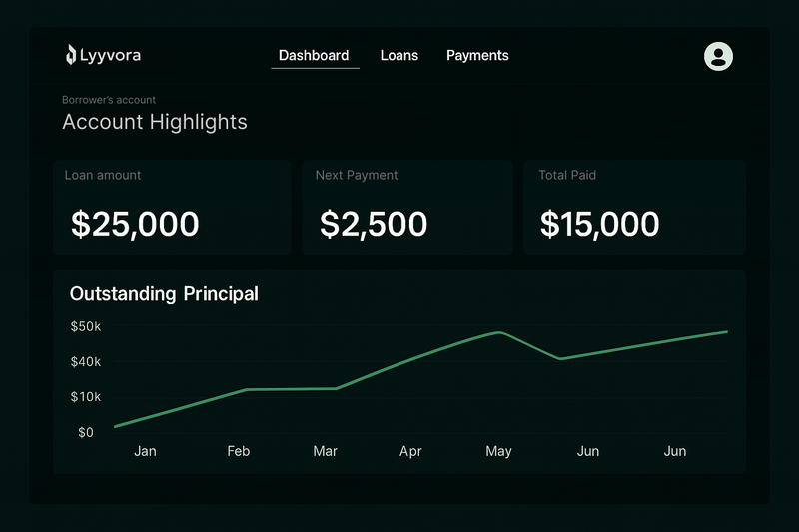Image resolution: width=799 pixels, height=532 pixels.
Task: Open the Loan amount $25,000 card
Action: click(x=172, y=207)
